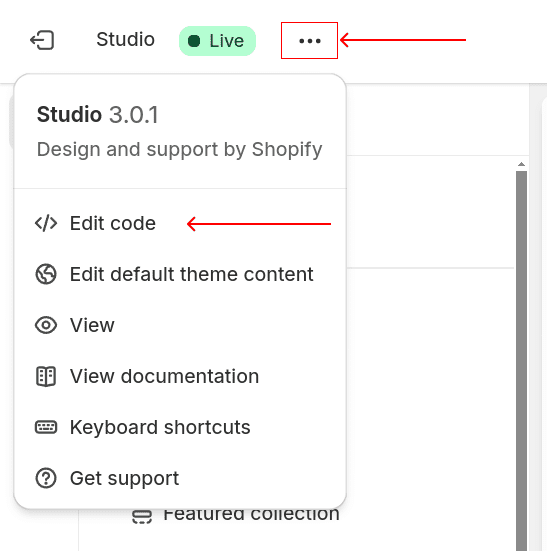Click the code brackets icon

click(46, 223)
